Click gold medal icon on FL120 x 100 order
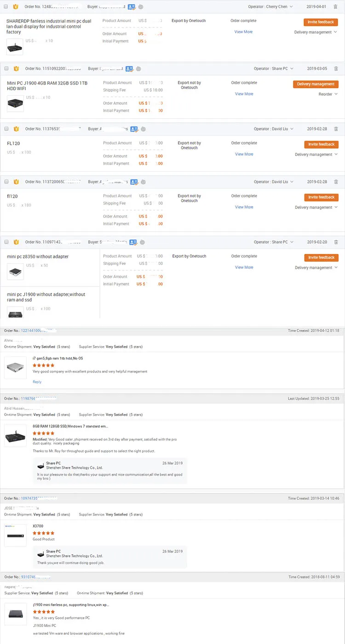This screenshot has width=345, height=644. click(17, 129)
